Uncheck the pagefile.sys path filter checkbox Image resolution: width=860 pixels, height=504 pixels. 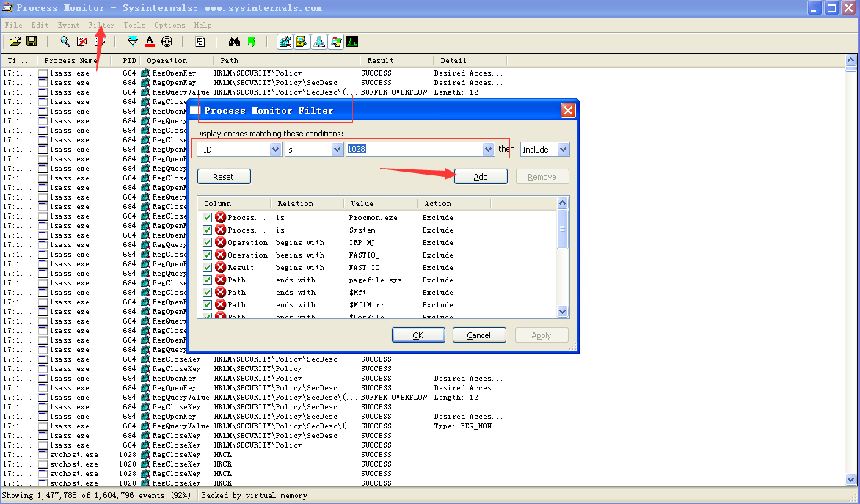[x=208, y=280]
